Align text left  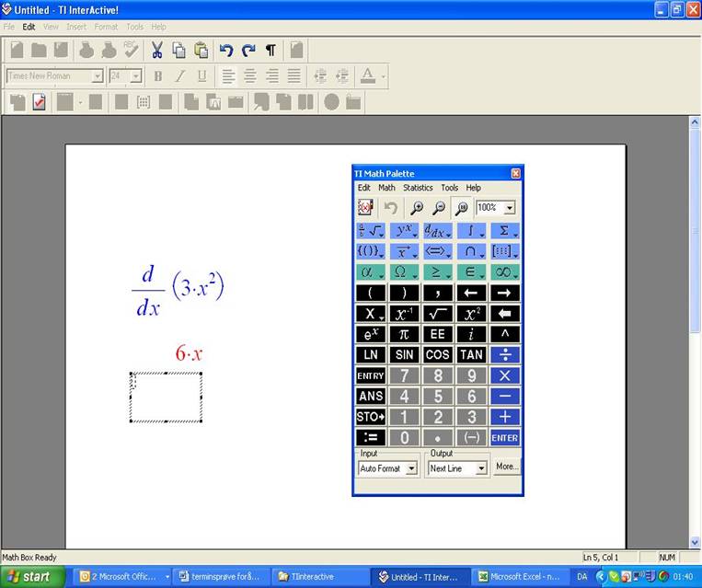228,76
